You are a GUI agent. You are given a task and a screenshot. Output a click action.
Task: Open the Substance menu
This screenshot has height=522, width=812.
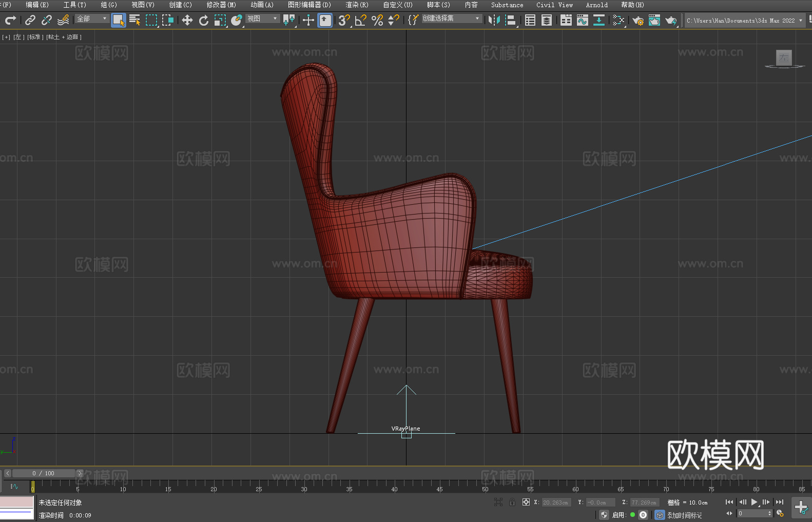[x=507, y=5]
